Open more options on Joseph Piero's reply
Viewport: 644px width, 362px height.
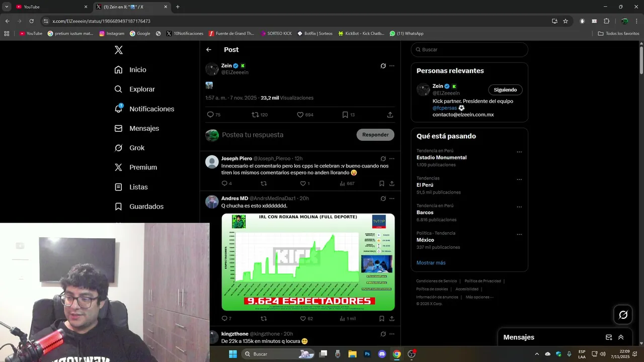[x=392, y=158]
